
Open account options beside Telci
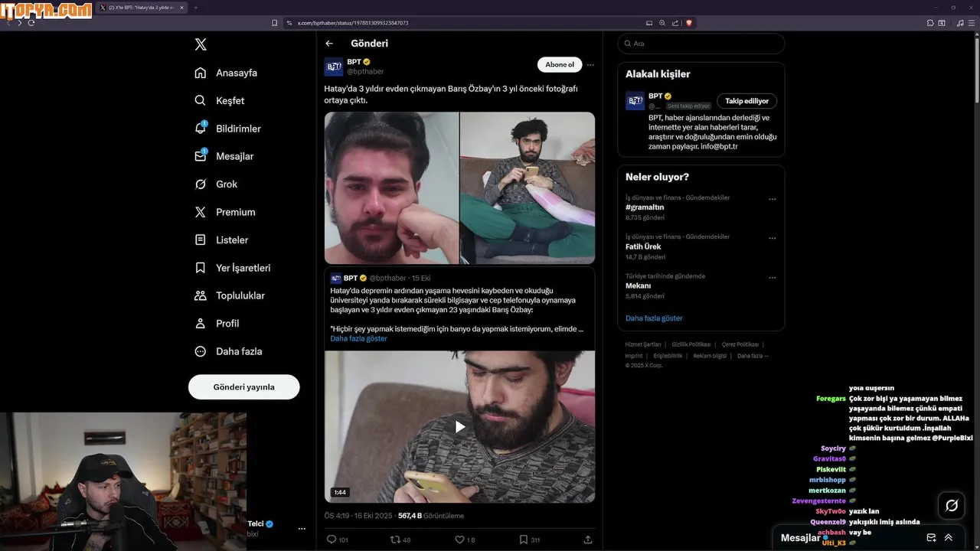click(302, 528)
